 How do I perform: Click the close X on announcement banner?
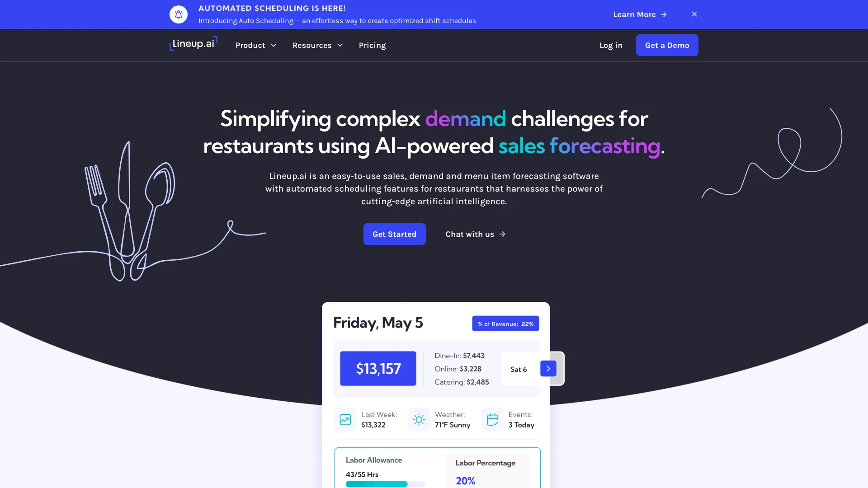tap(694, 14)
